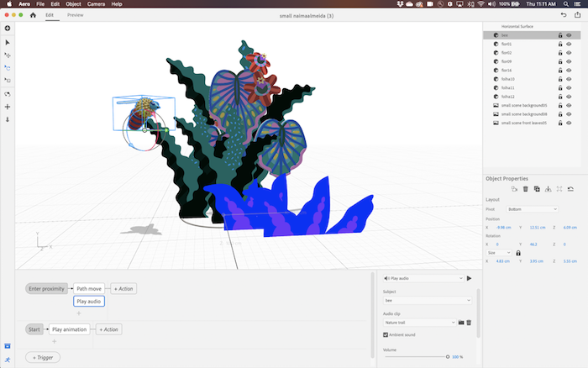Open the behaviors running-figure icon
The image size is (588, 368).
click(8, 360)
